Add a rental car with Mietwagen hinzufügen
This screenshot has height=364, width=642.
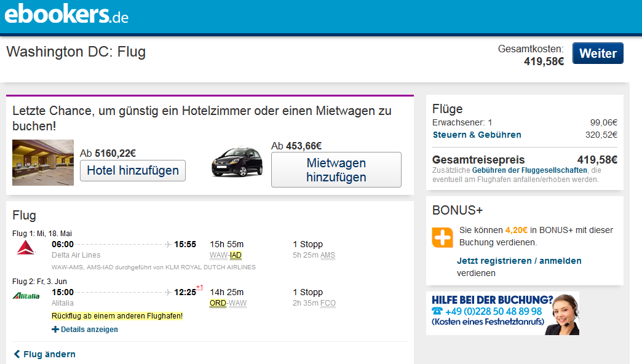(336, 170)
